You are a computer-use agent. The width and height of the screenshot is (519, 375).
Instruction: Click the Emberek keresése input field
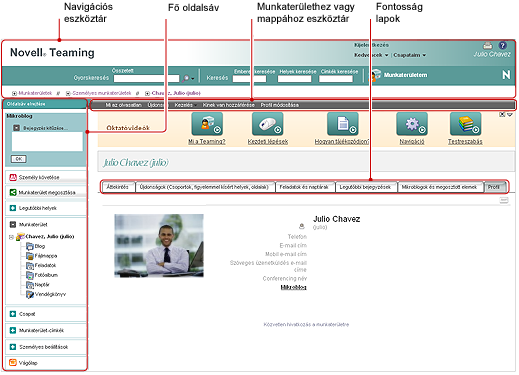coord(249,79)
